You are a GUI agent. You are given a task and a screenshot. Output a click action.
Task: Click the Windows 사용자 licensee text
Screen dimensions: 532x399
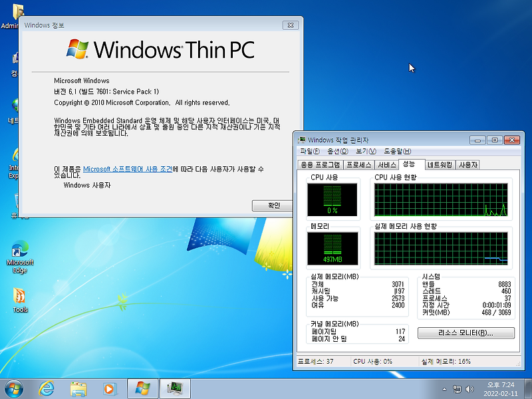coord(87,186)
